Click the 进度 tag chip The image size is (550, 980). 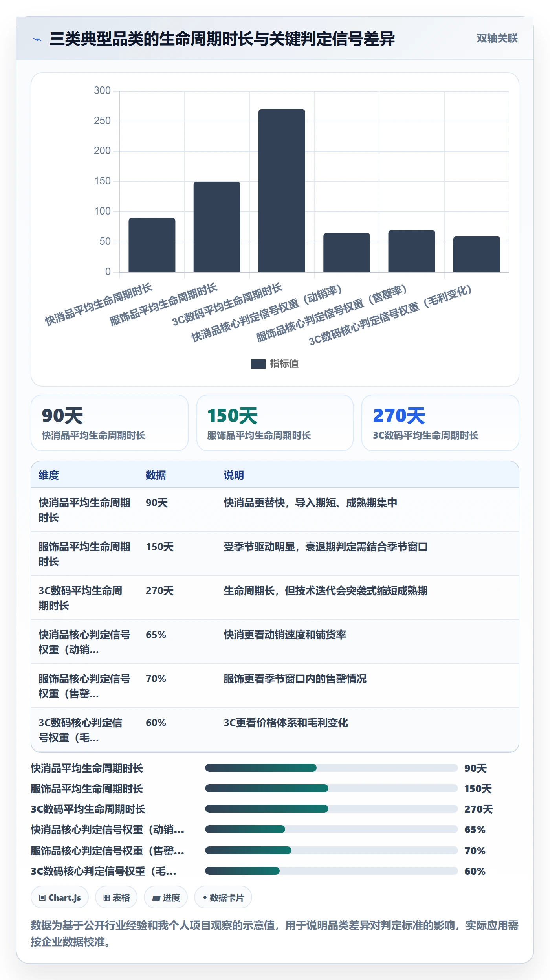pos(166,897)
